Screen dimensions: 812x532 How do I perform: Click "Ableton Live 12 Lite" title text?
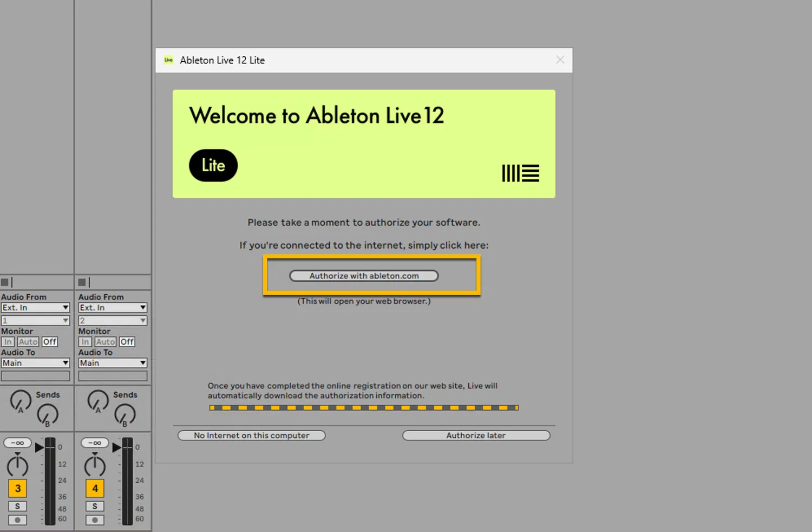222,60
